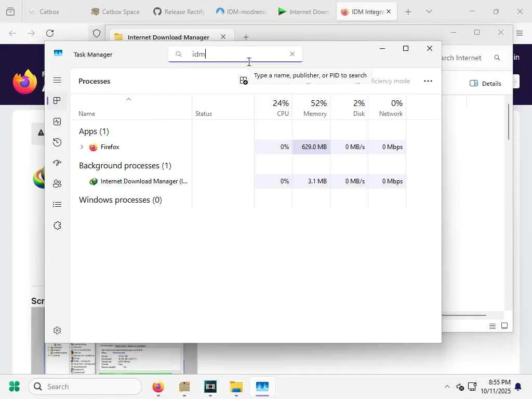The height and width of the screenshot is (399, 532).
Task: Open Firefox from the taskbar
Action: tap(158, 387)
